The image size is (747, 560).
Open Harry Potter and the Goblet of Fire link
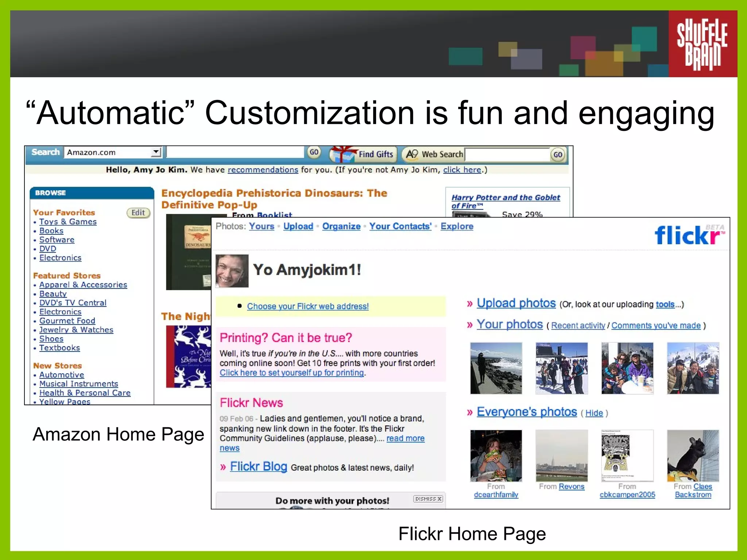(x=506, y=202)
